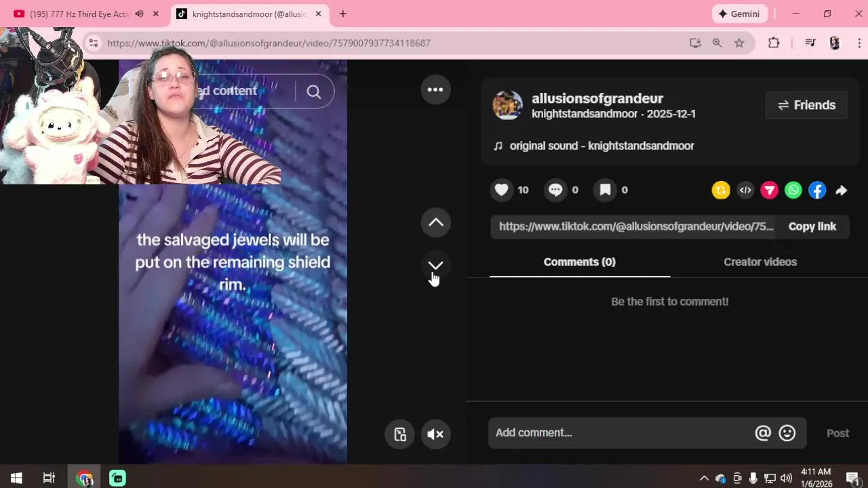Open the Windows Start menu
This screenshot has width=868, height=488.
pos(16,478)
